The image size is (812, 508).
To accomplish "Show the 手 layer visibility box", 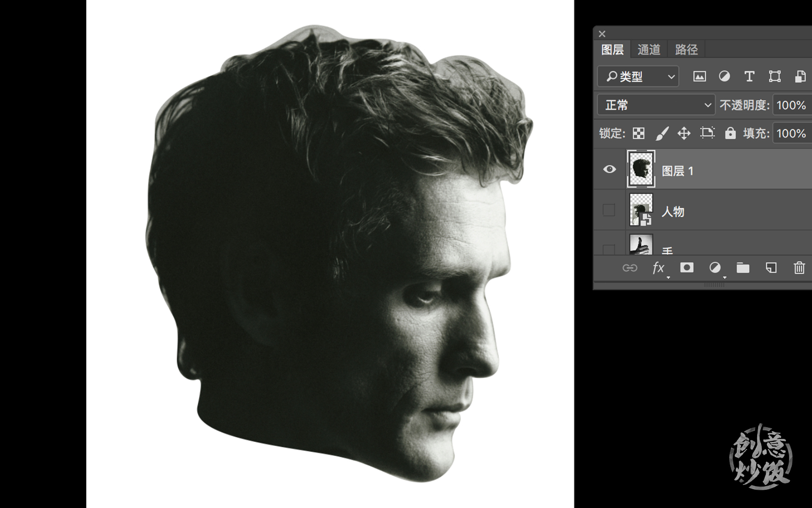I will 609,249.
